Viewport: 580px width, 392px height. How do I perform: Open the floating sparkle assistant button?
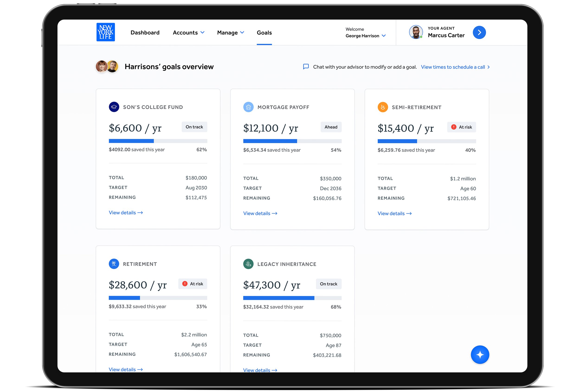(480, 355)
